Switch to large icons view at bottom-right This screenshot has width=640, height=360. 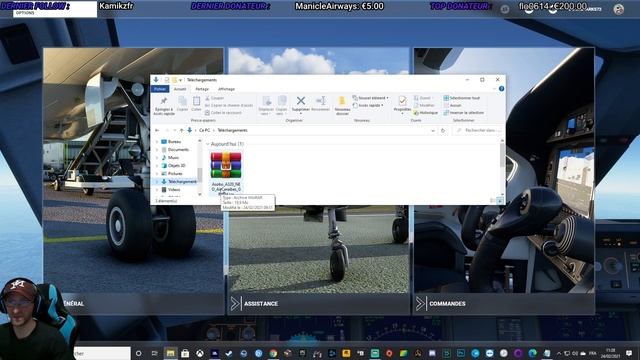pos(500,201)
